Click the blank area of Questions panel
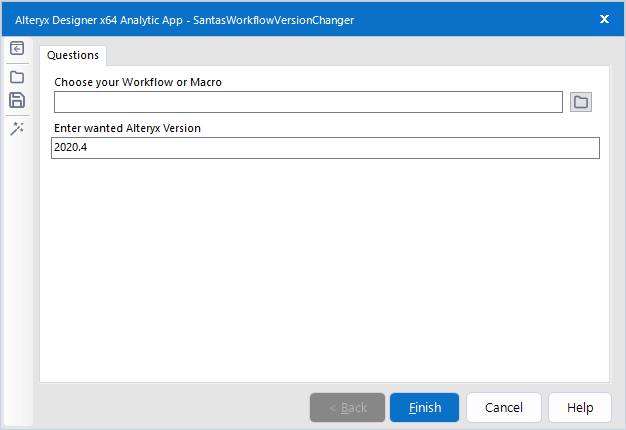 coord(324,270)
